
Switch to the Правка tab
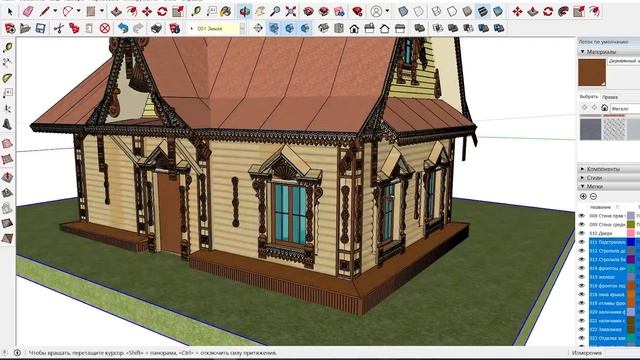pyautogui.click(x=610, y=97)
